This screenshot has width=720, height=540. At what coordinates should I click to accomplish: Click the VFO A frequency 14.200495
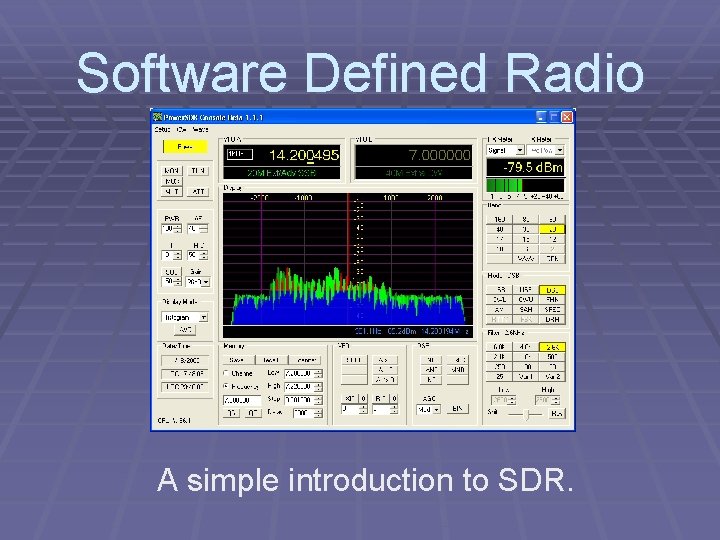[304, 155]
